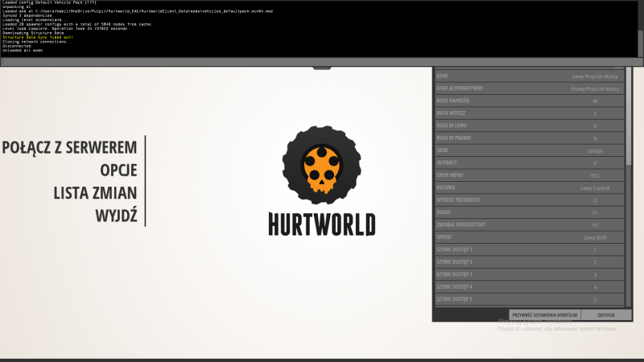
Task: Click the 'Unloaded all mods' console line
Action: tap(23, 51)
